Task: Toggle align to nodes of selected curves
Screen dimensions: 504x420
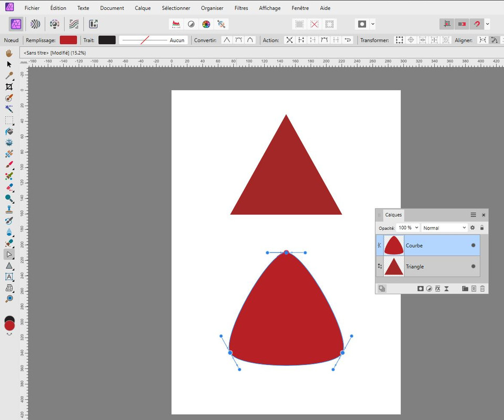Action: pyautogui.click(x=482, y=40)
